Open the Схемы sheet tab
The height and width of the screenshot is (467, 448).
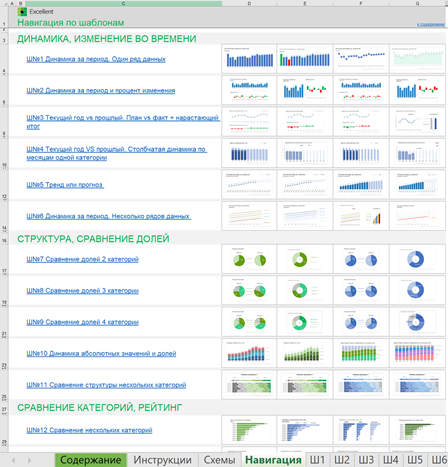tap(219, 460)
